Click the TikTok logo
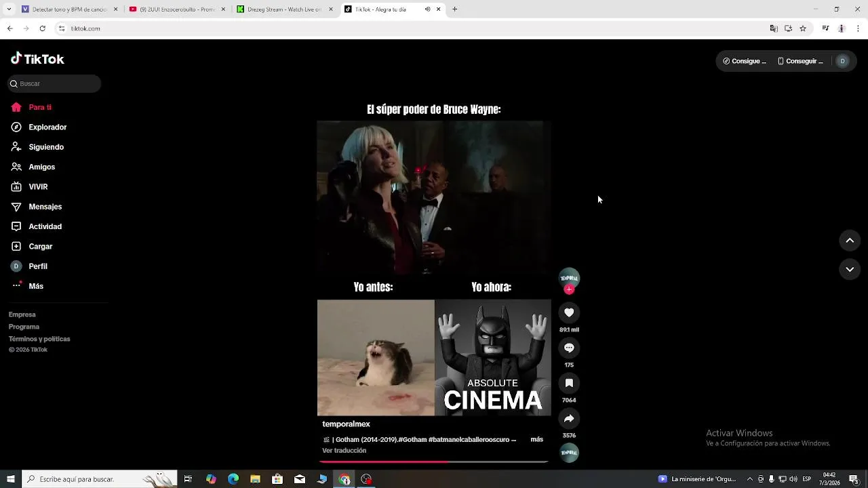 click(37, 59)
